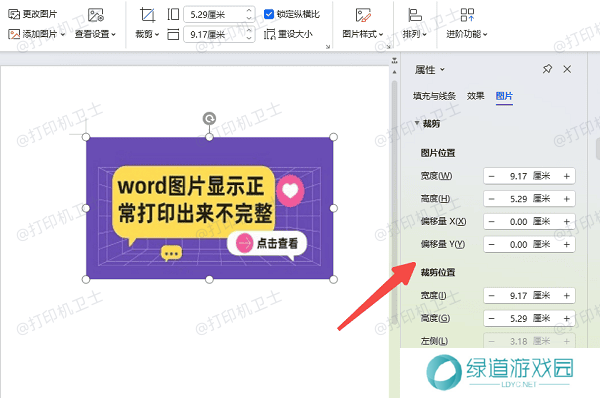The height and width of the screenshot is (398, 600).
Task: Decrease ribbon width with down spinner
Action: click(249, 38)
